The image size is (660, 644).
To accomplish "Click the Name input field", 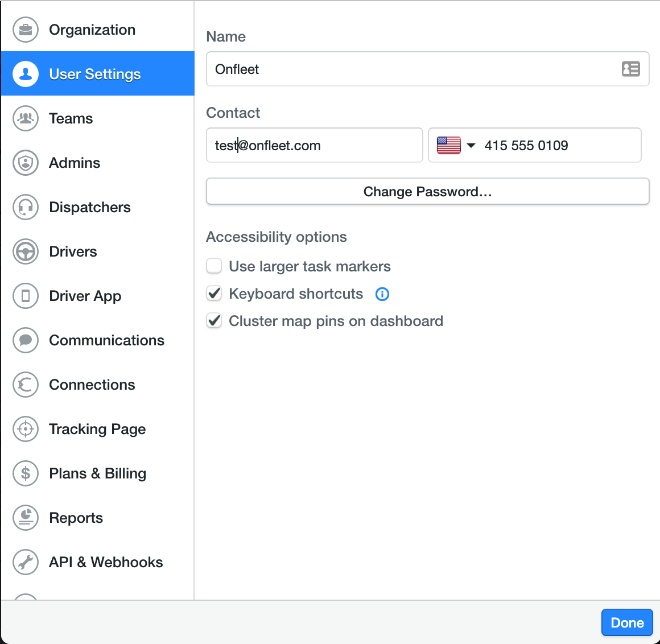I will click(x=428, y=69).
